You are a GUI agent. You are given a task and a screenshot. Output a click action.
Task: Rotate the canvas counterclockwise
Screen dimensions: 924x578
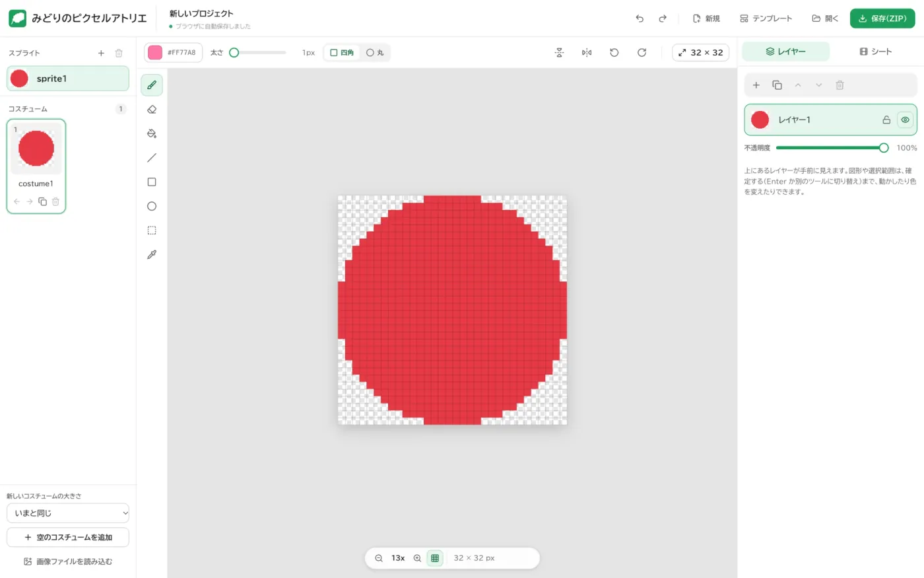[614, 53]
